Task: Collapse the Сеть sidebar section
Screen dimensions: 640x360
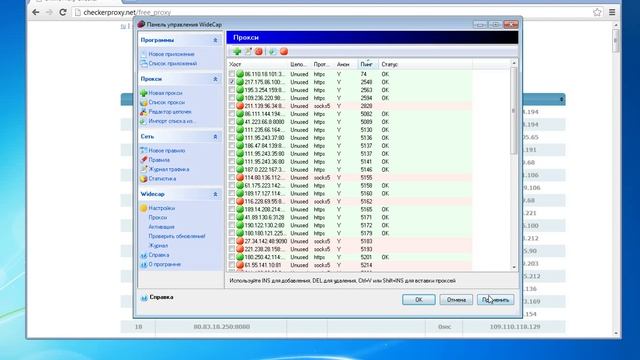Action: coord(215,137)
